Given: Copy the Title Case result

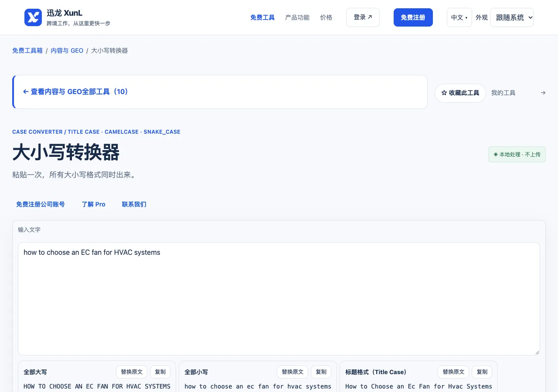Looking at the screenshot, I should pyautogui.click(x=482, y=372).
